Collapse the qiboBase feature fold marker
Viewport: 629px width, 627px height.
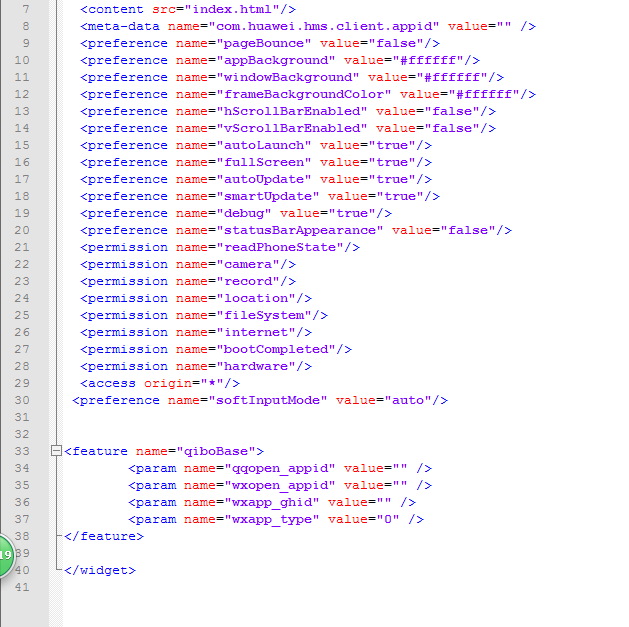point(56,451)
